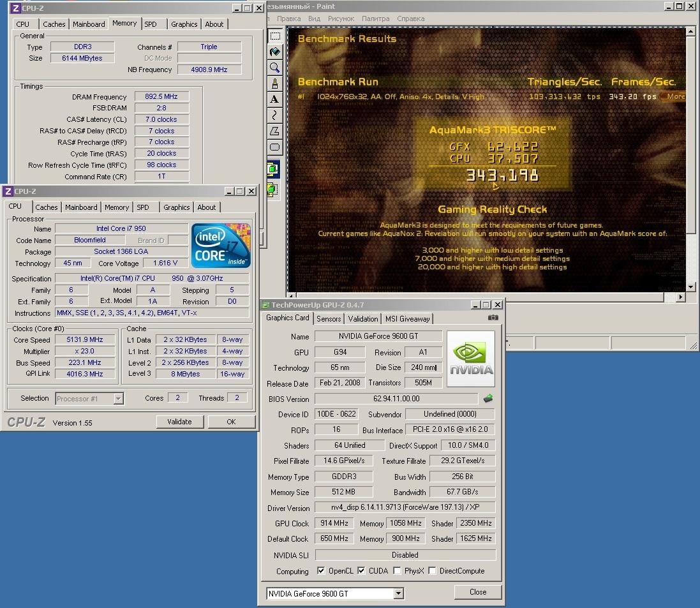Click the Close button in GPU-Z
This screenshot has height=608, width=700.
(x=478, y=592)
